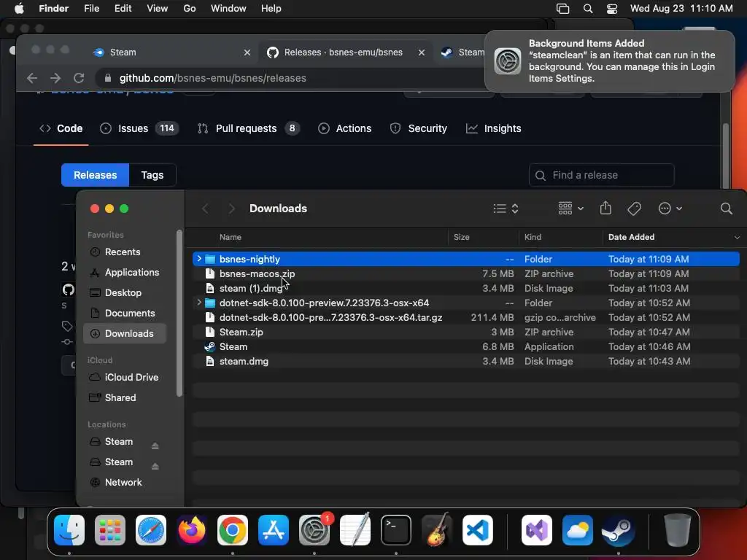Open the GitHub Actions tab
This screenshot has width=747, height=560.
pos(344,128)
